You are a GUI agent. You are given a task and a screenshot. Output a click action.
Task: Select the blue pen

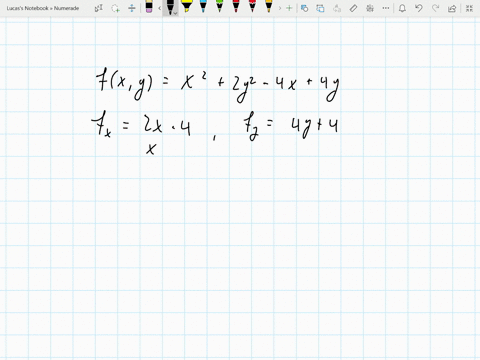point(203,7)
